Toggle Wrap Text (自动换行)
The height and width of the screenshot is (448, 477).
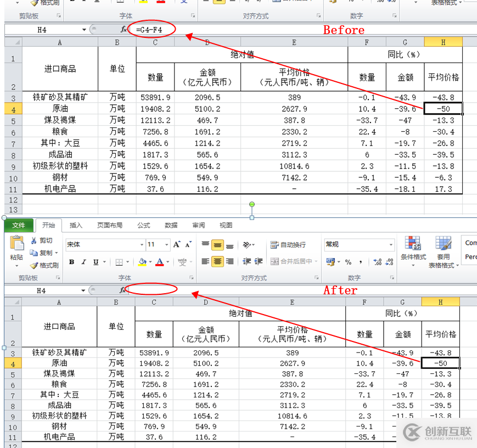coord(288,245)
